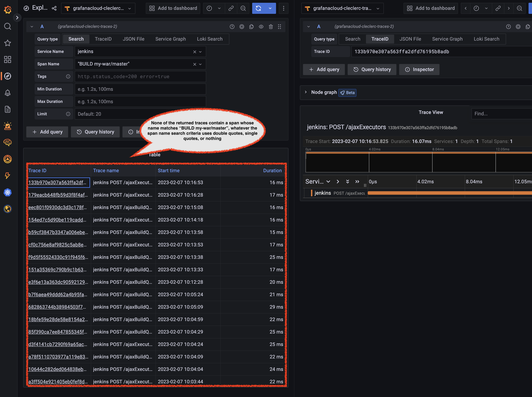Open Alerting via the bell icon
Image resolution: width=532 pixels, height=397 pixels.
(7, 93)
